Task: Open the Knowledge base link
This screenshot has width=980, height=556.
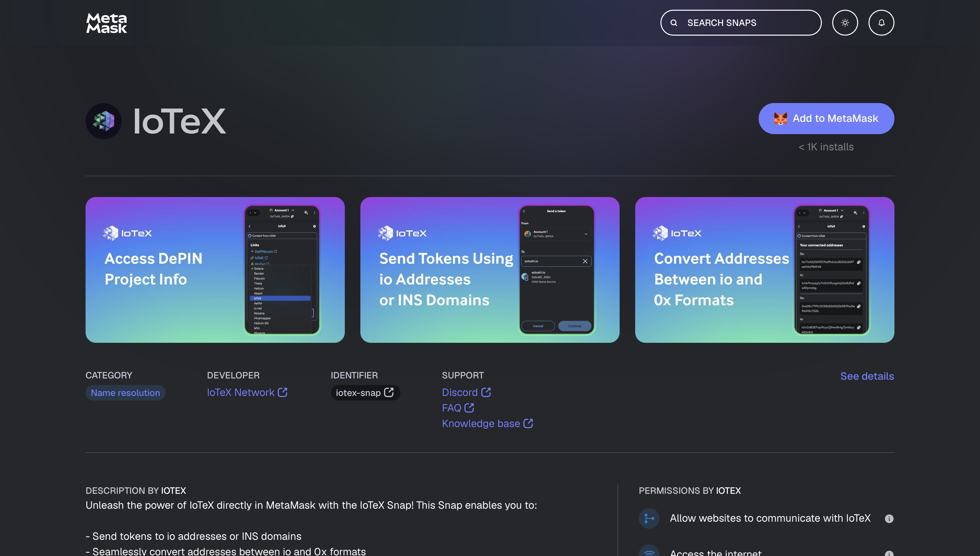Action: [487, 423]
